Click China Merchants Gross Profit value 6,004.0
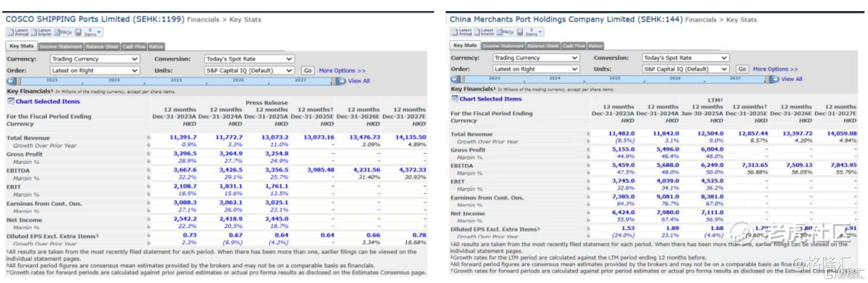Image resolution: width=868 pixels, height=283 pixels. tap(711, 150)
